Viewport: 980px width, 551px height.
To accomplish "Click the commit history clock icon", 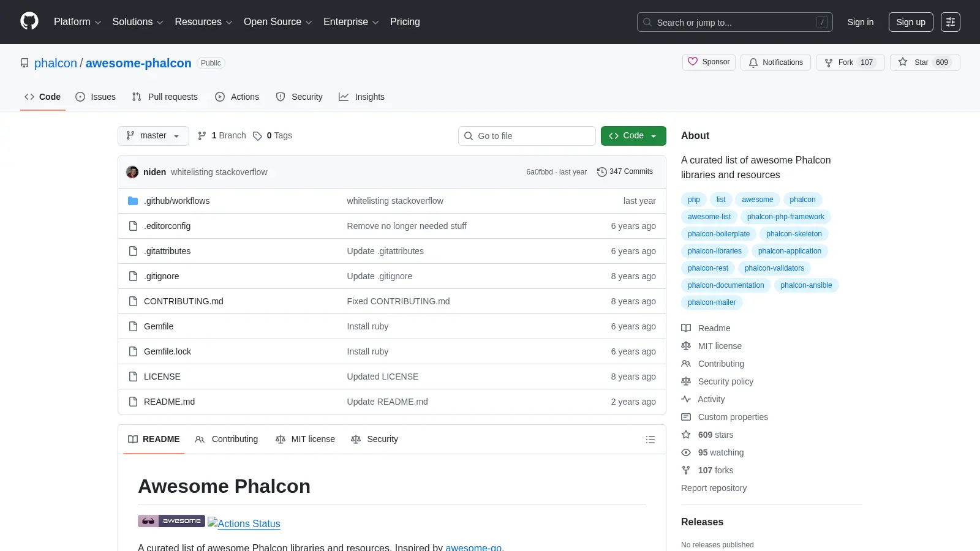I will pyautogui.click(x=602, y=172).
